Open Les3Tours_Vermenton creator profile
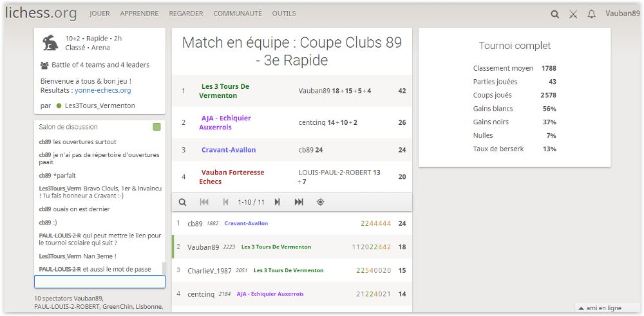Image resolution: width=644 pixels, height=316 pixels. pos(100,106)
